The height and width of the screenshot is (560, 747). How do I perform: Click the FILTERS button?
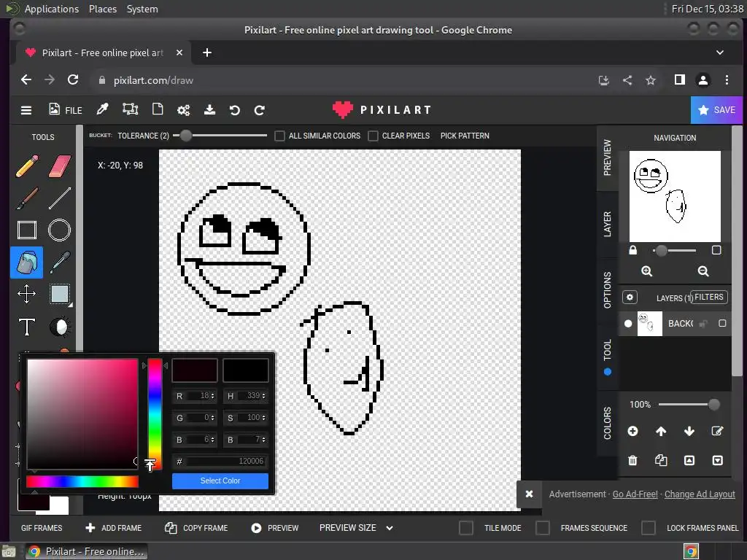(x=708, y=297)
